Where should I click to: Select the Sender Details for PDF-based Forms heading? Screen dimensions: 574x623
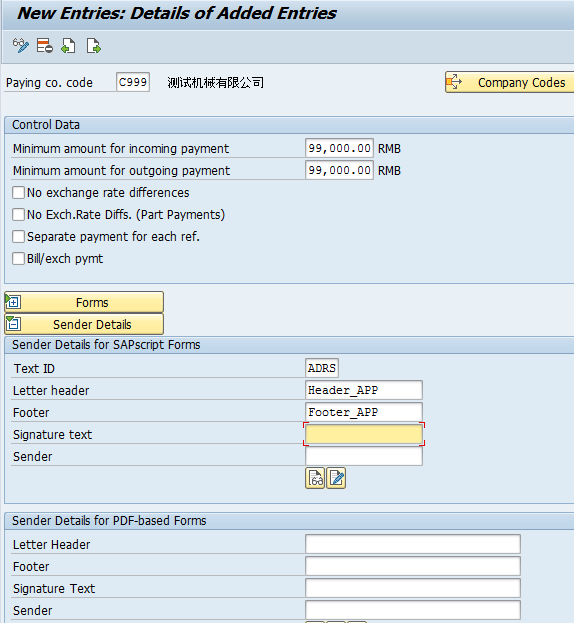point(109,520)
